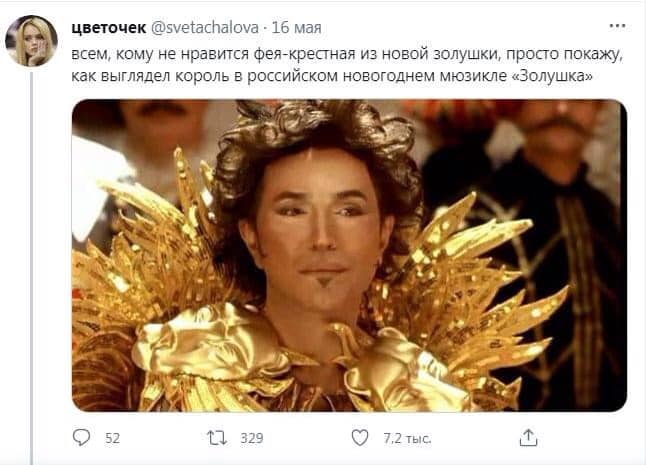Image resolution: width=646 pixels, height=465 pixels.
Task: Click the tweet text starting with всем
Action: pos(346,65)
